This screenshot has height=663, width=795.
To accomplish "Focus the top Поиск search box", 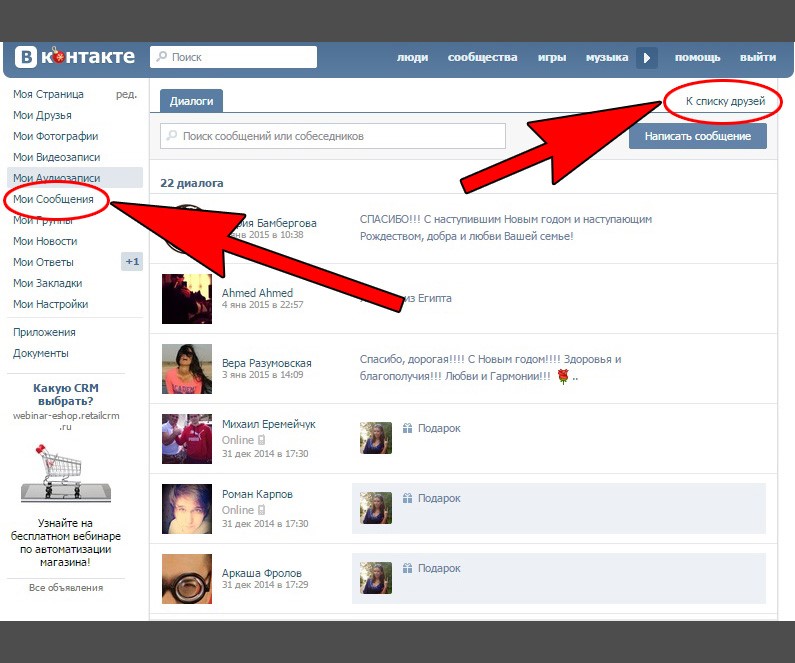I will click(x=233, y=57).
